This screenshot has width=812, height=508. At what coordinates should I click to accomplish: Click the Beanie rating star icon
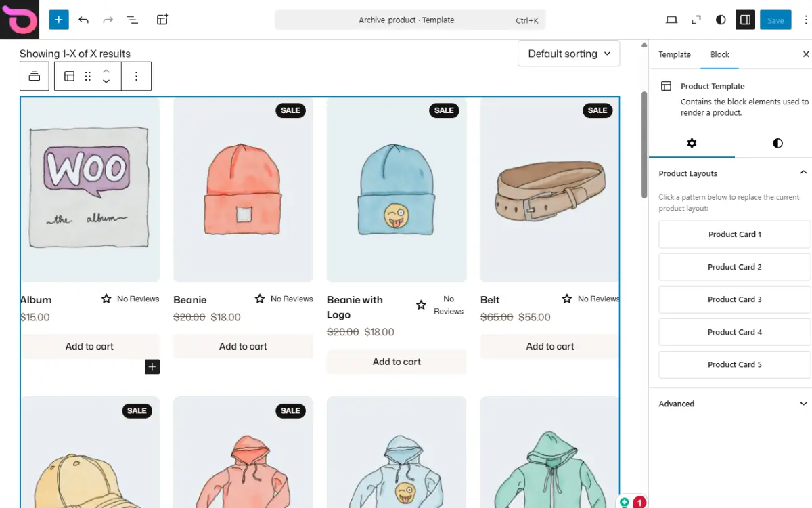pyautogui.click(x=260, y=299)
